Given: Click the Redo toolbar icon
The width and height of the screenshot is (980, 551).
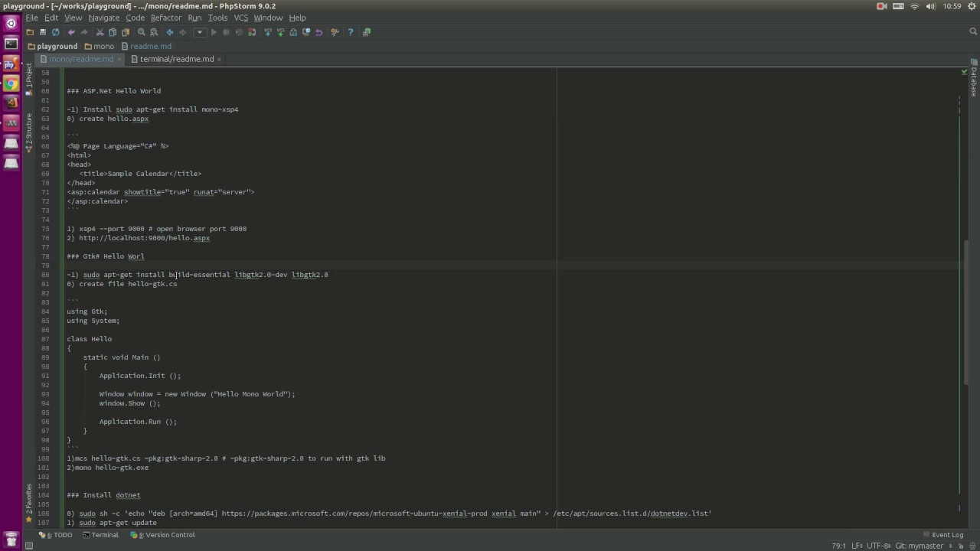Looking at the screenshot, I should tap(84, 32).
